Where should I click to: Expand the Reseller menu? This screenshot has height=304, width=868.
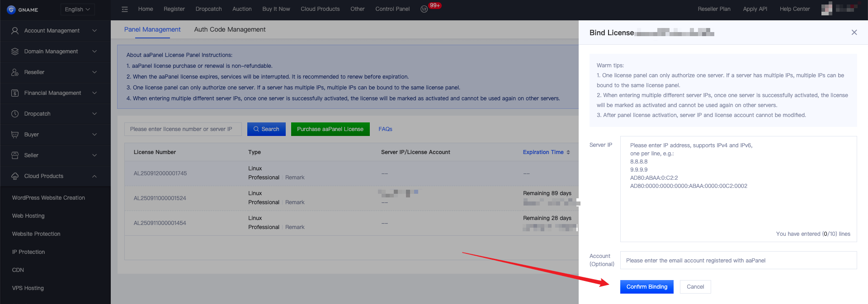[94, 72]
